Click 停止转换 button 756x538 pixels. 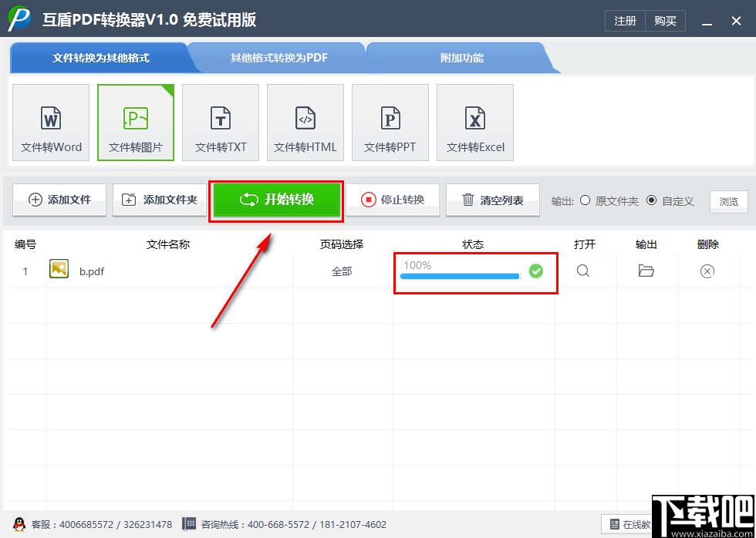(x=393, y=200)
